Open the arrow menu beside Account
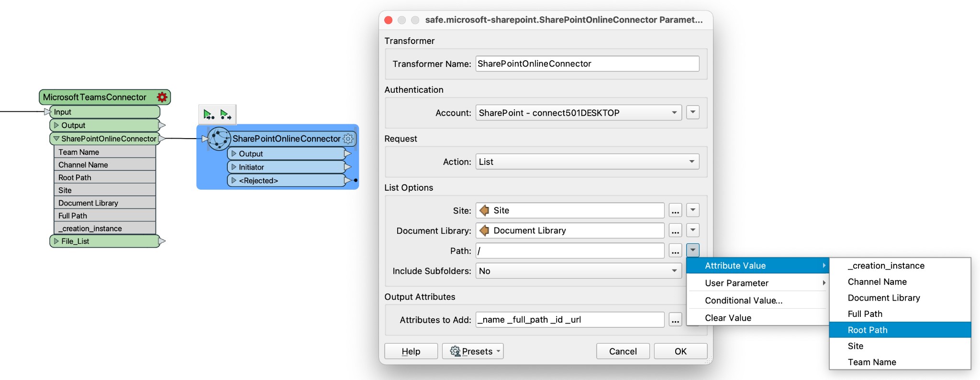 693,112
